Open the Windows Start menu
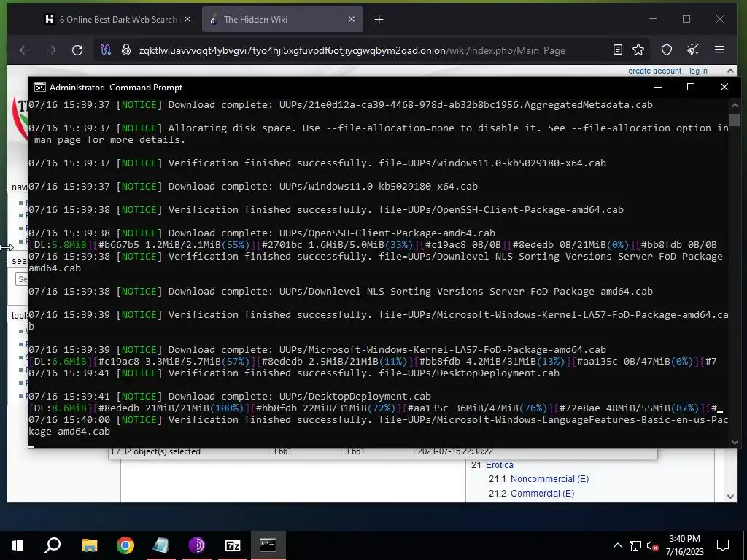 click(18, 545)
